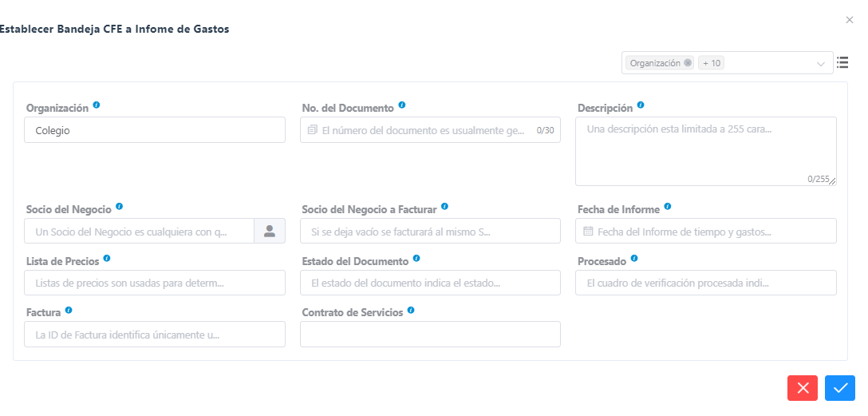Screen dimensions: 868x416
Task: Open the Procesado selection field
Action: coord(705,283)
